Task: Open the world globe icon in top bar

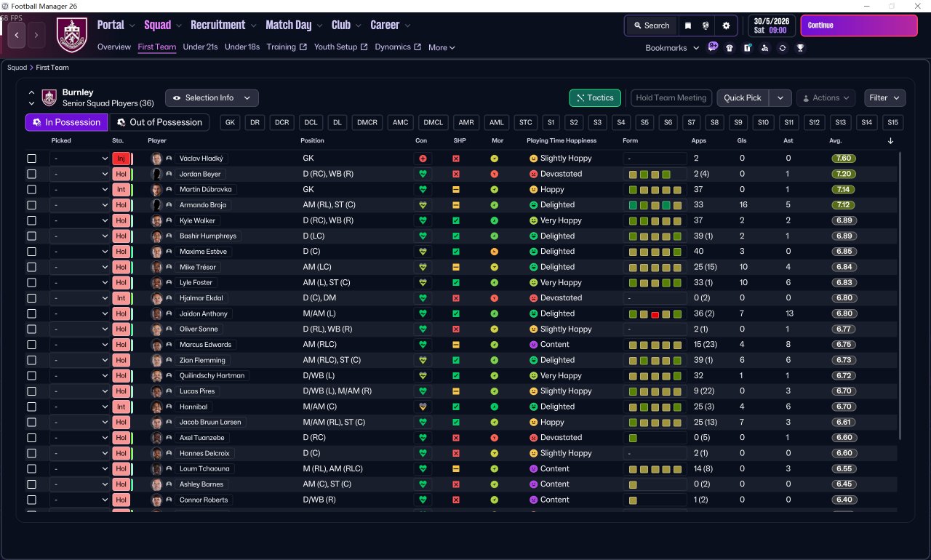Action: pos(706,25)
